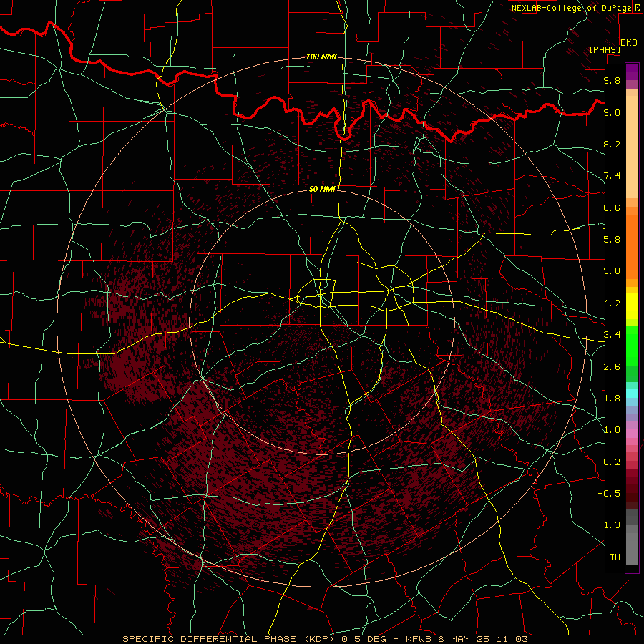644x644 pixels.
Task: Click the 1.0 value on the color scale
Action: [612, 430]
